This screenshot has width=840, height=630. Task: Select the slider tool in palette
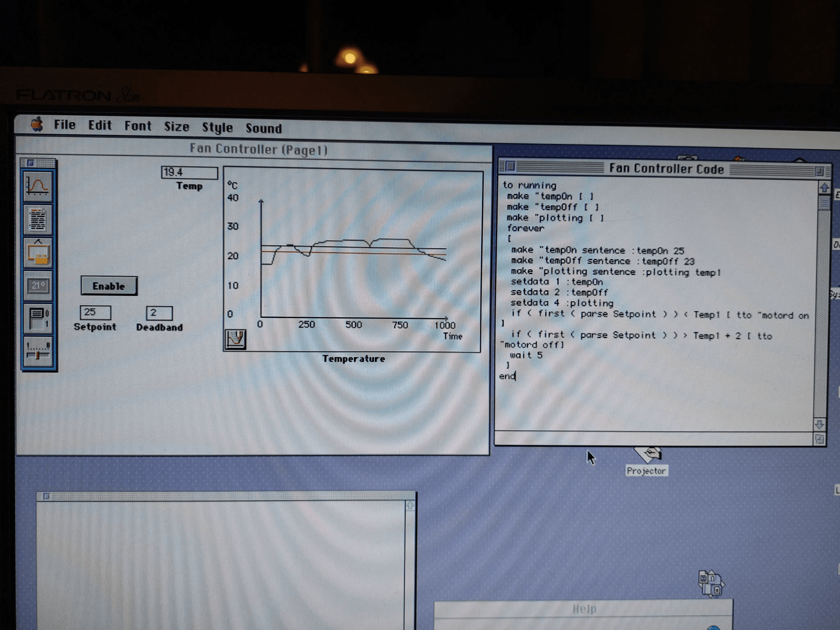38,351
